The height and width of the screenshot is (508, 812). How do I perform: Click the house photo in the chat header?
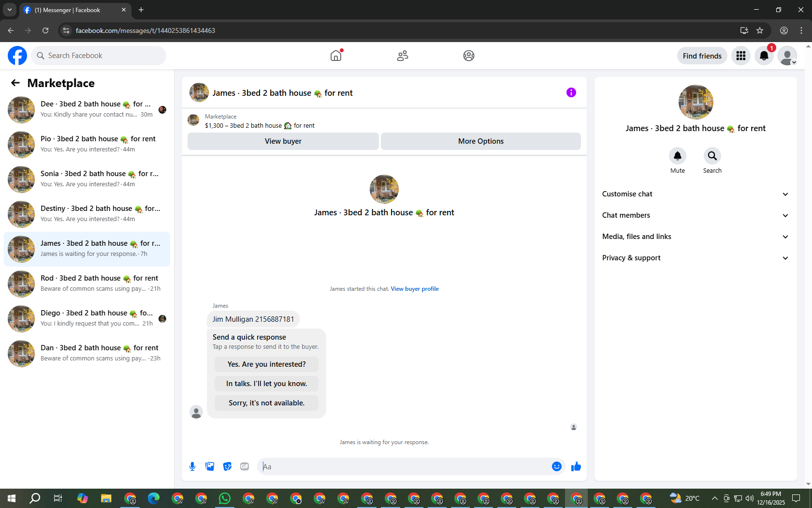[199, 92]
